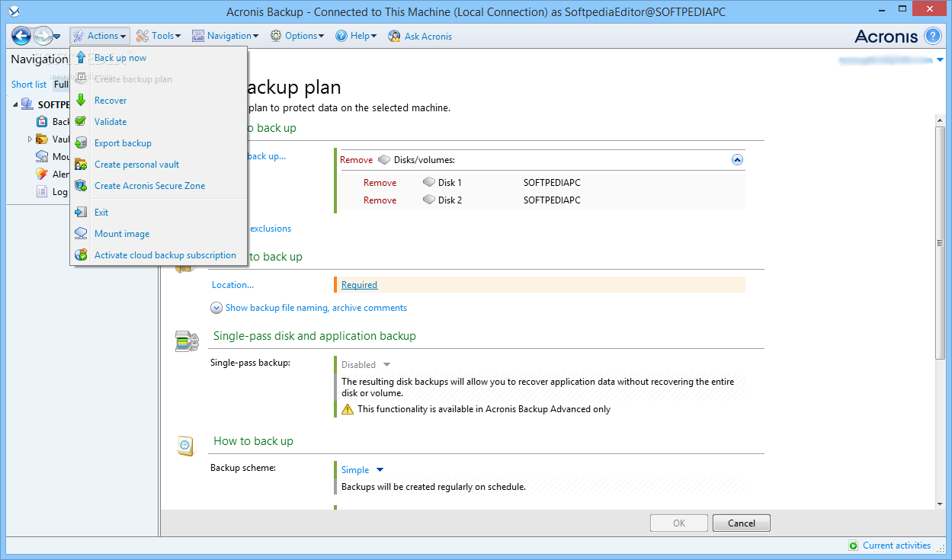The image size is (952, 560).
Task: Click the Create personal vault folder icon
Action: [x=81, y=164]
